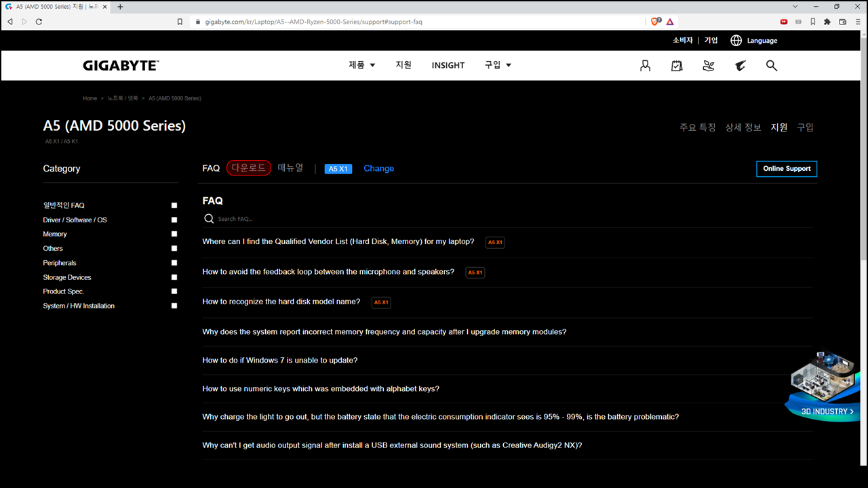Open the browser hamburger menu
Screen dimensions: 868x488
[x=858, y=22]
